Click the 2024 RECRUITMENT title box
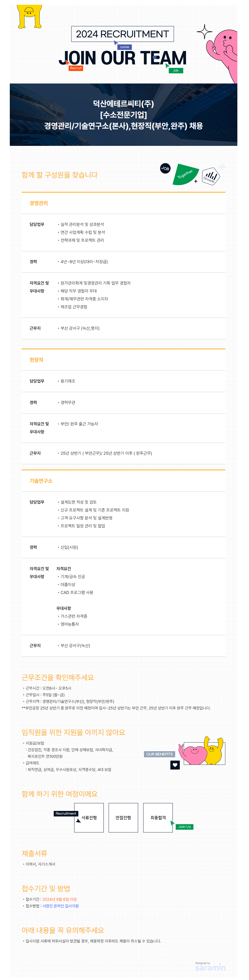The height and width of the screenshot is (980, 249). 123,34
